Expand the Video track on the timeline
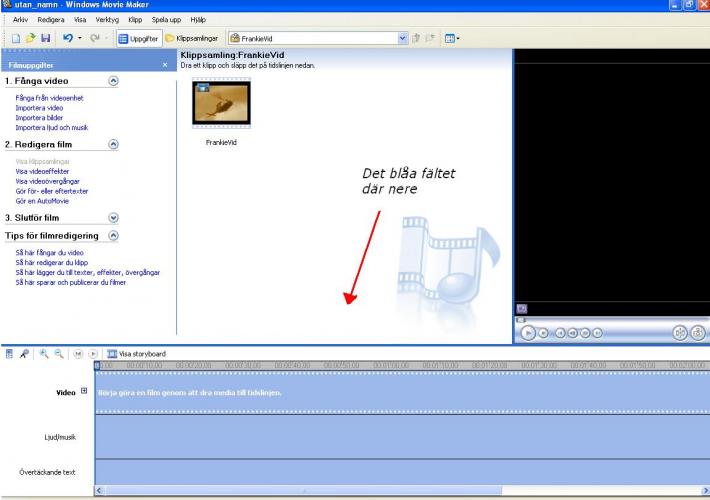The height and width of the screenshot is (500, 710). tap(84, 391)
